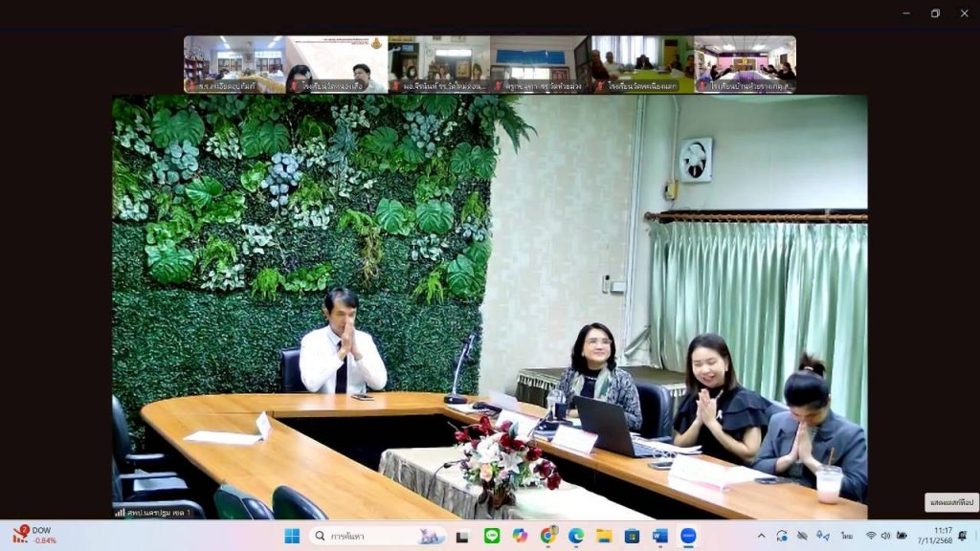This screenshot has width=980, height=551.
Task: Open Microsoft Word from the taskbar
Action: coord(660,536)
